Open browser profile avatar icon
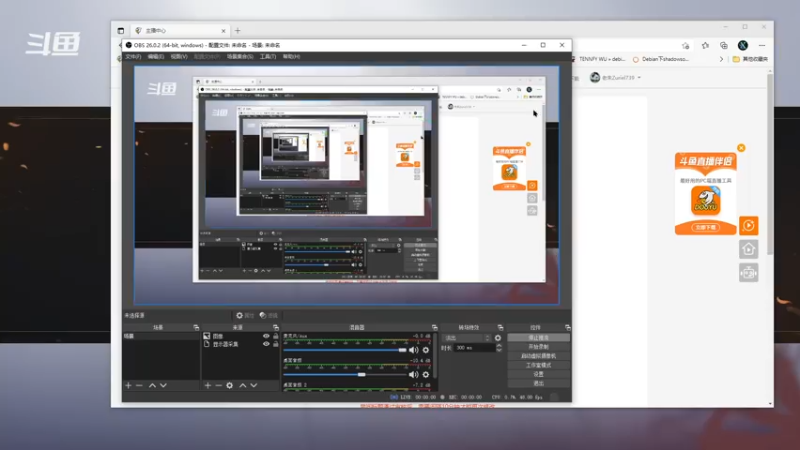This screenshot has height=450, width=800. pyautogui.click(x=743, y=45)
